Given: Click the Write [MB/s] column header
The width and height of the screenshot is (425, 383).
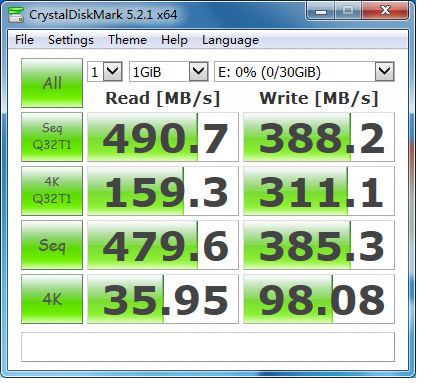Looking at the screenshot, I should click(x=319, y=98).
